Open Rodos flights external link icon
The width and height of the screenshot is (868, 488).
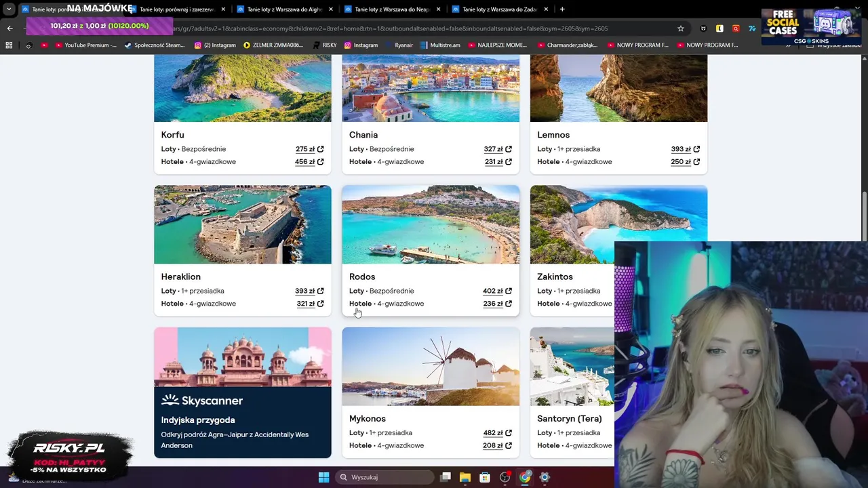[509, 291]
